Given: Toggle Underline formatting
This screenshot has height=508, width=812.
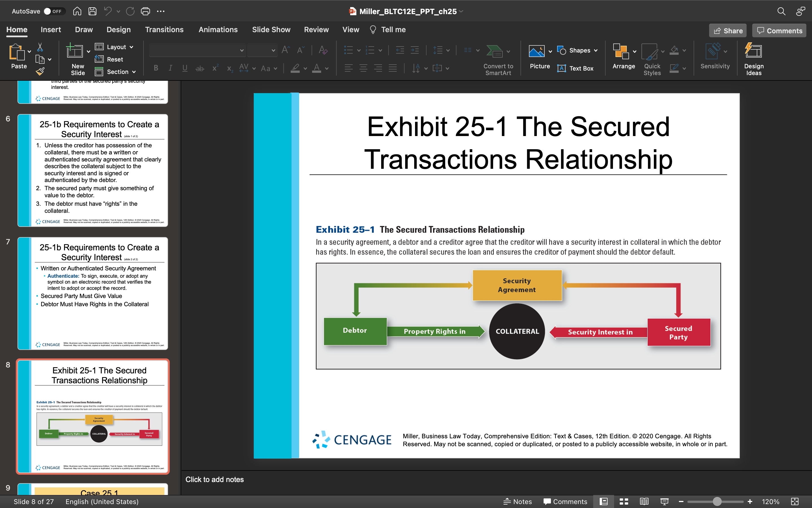Looking at the screenshot, I should (x=185, y=68).
